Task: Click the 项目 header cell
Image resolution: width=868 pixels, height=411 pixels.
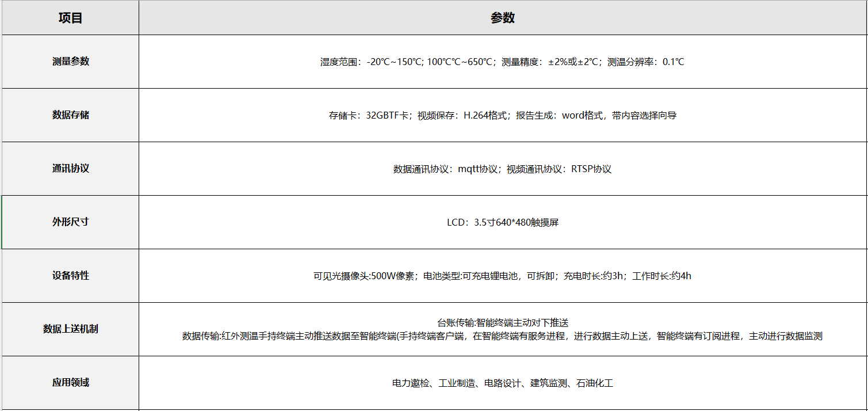Action: 70,18
